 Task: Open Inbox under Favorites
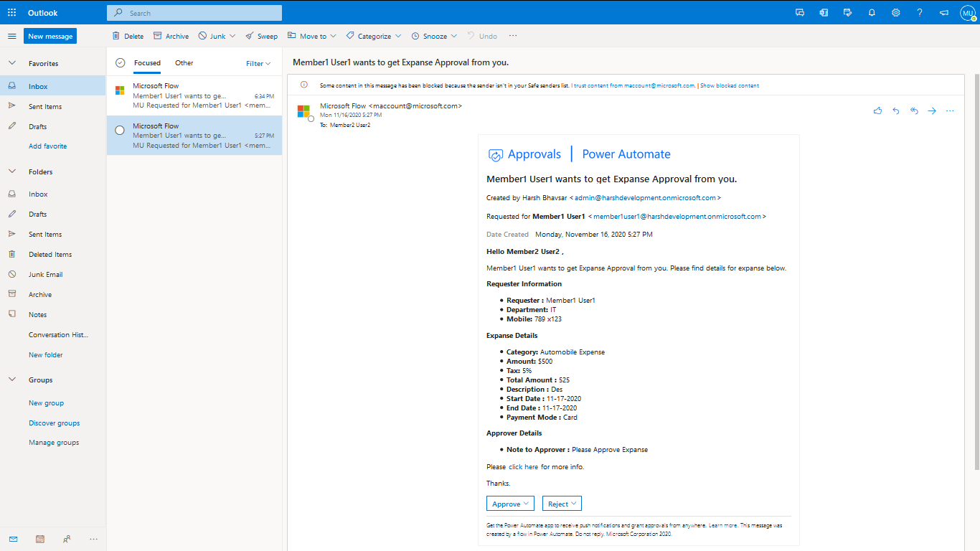point(53,86)
